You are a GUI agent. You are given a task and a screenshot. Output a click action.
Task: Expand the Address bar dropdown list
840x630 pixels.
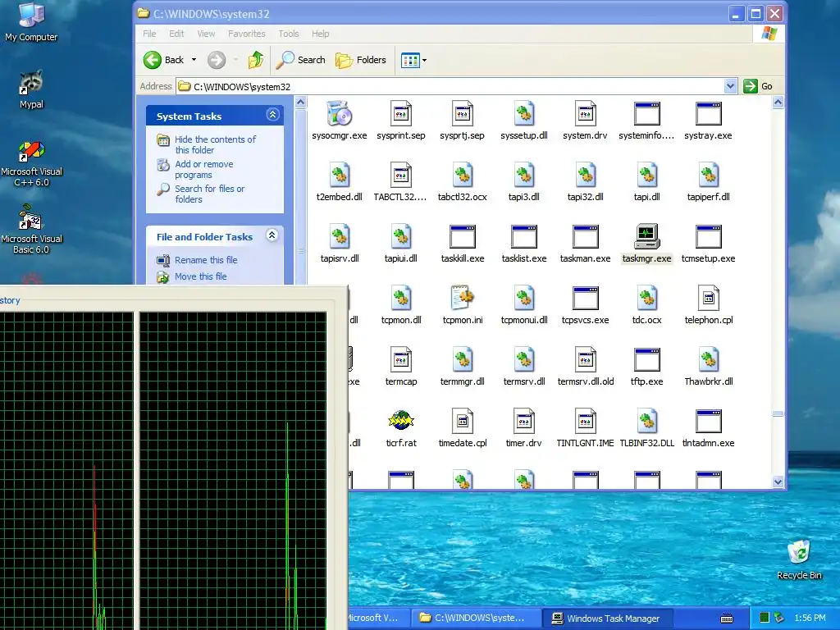[730, 86]
